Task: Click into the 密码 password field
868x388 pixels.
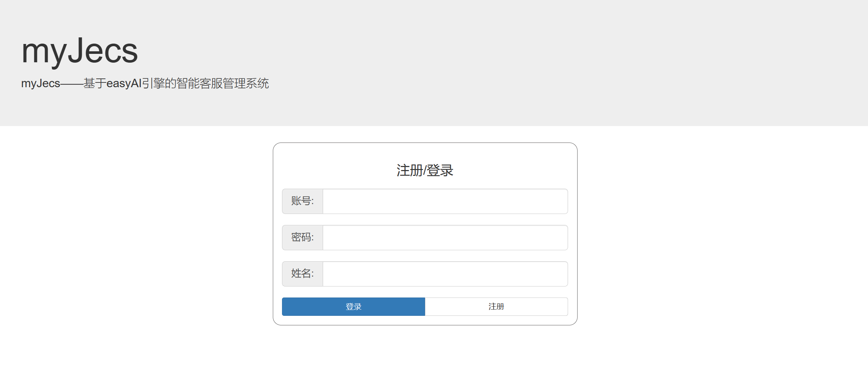Action: click(x=445, y=238)
